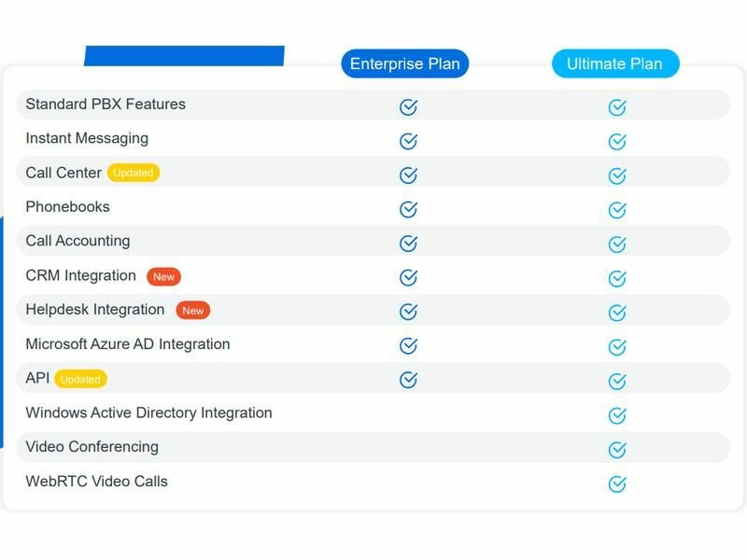
Task: Click the Standard PBX Features label
Action: (x=106, y=104)
